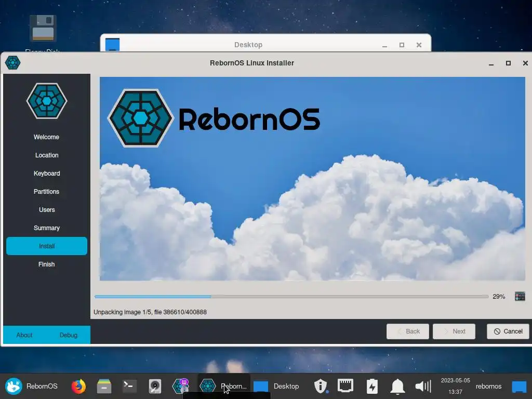Click the installation progress bar
Image resolution: width=532 pixels, height=399 pixels.
[291, 297]
